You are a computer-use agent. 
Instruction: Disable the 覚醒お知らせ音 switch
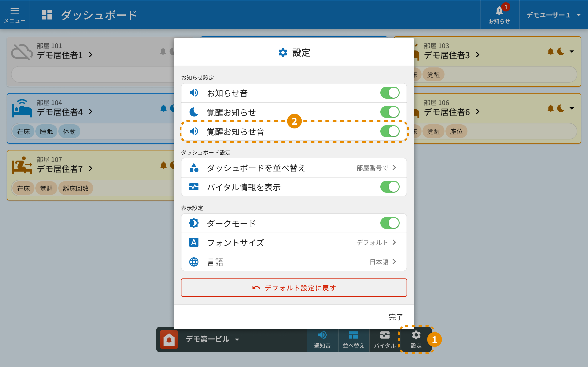pyautogui.click(x=390, y=131)
